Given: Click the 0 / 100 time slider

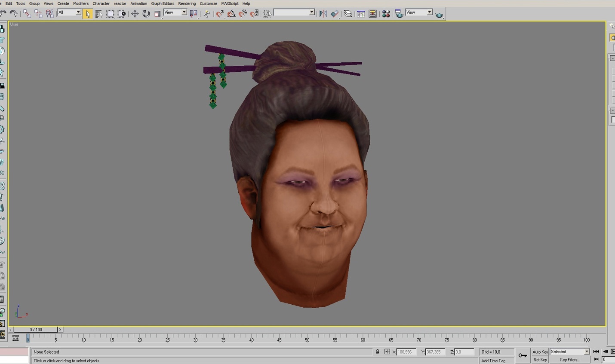Looking at the screenshot, I should pos(36,330).
